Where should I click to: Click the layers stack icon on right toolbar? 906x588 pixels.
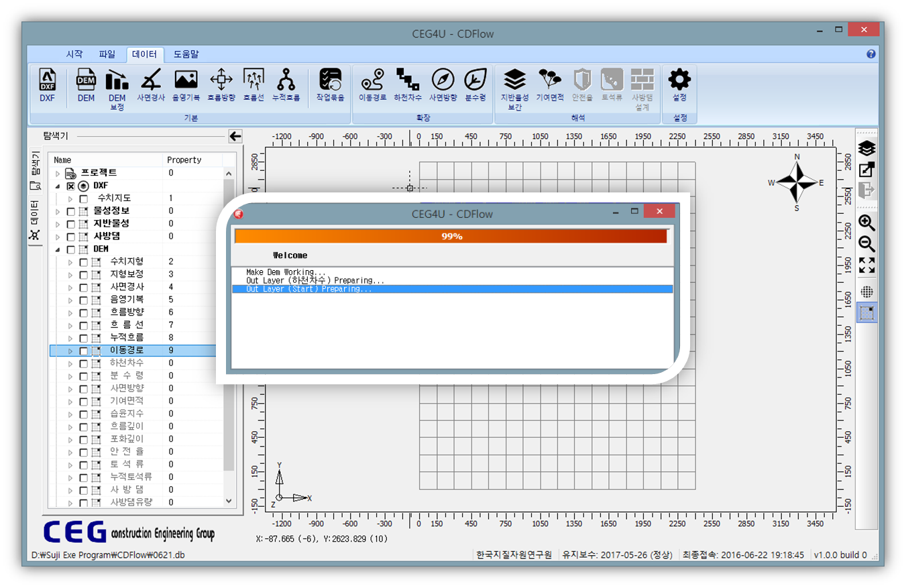866,148
